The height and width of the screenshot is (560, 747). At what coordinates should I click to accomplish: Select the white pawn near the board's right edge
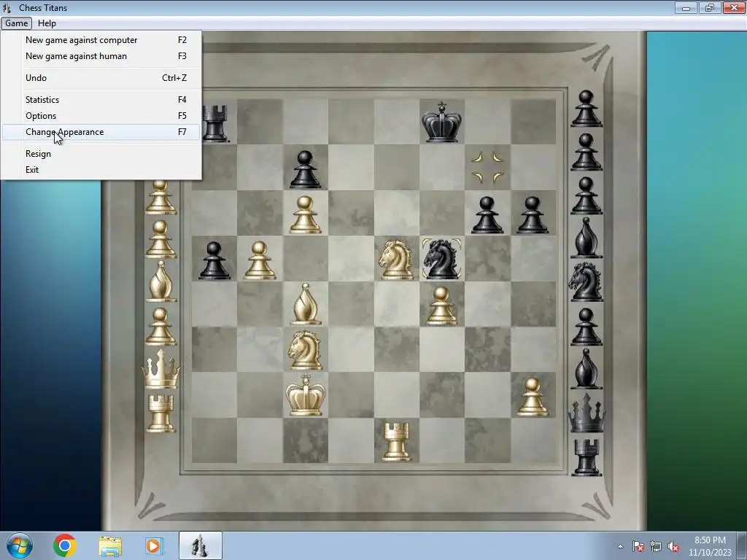coord(533,397)
